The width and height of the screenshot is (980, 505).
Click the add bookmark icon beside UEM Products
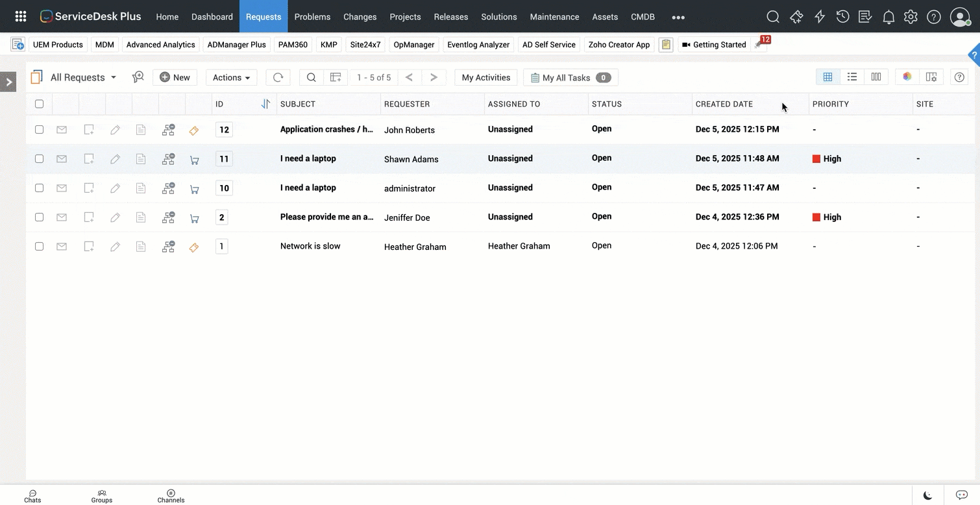pyautogui.click(x=18, y=45)
